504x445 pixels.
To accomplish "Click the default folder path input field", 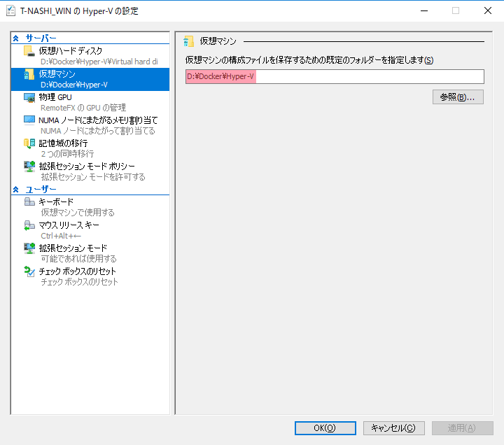I will [x=335, y=76].
